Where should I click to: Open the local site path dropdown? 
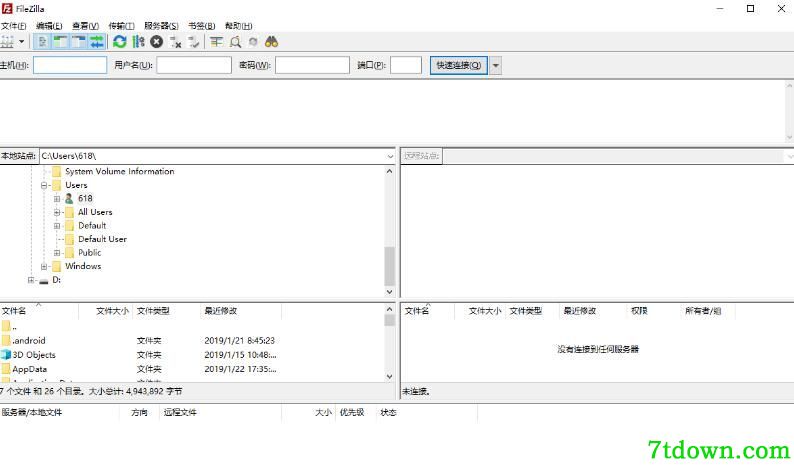[390, 156]
